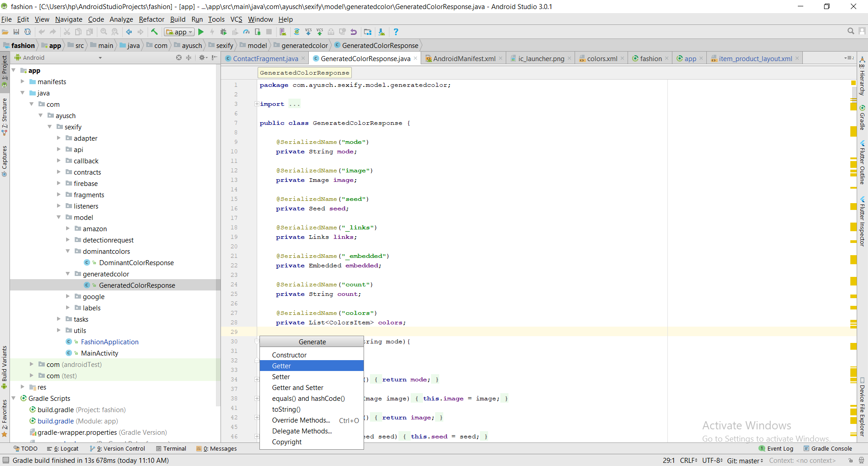The height and width of the screenshot is (466, 868).
Task: Open the Refactor menu
Action: pyautogui.click(x=151, y=19)
